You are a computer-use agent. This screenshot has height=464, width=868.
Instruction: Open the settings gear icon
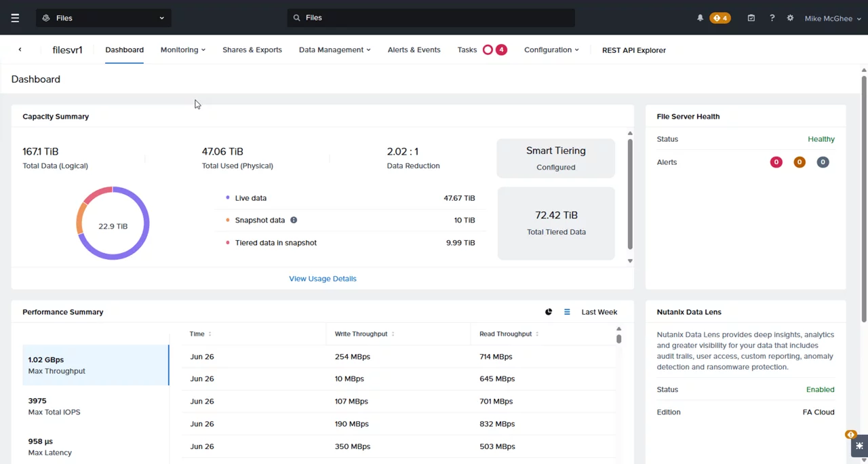coord(790,18)
